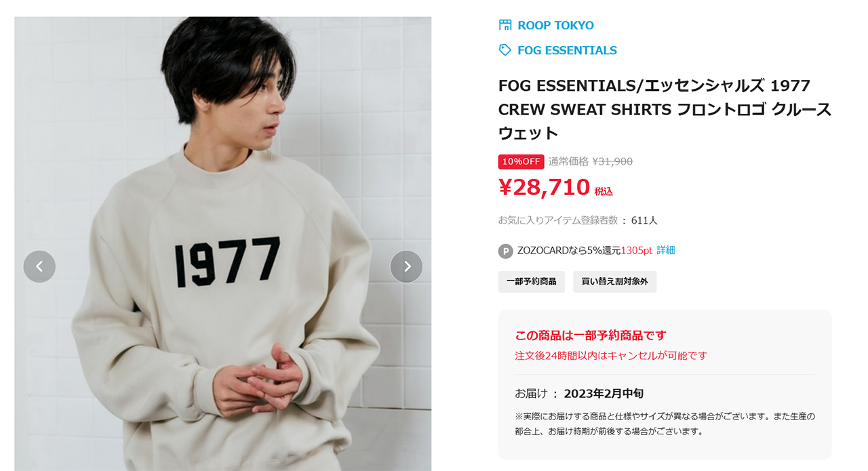Screen dimensions: 868x471
Task: Open the ROOP TOKYO shop page
Action: (555, 25)
